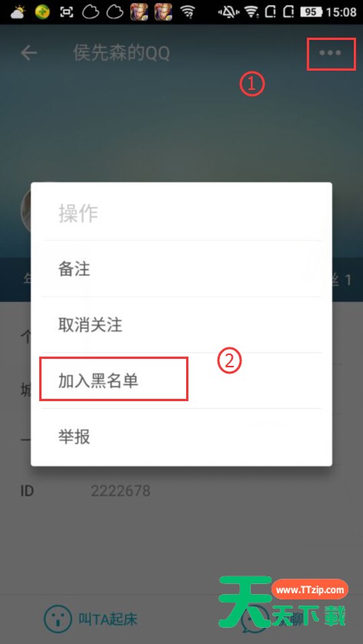363x644 pixels.
Task: Tap the user ID 2222678
Action: 121,491
